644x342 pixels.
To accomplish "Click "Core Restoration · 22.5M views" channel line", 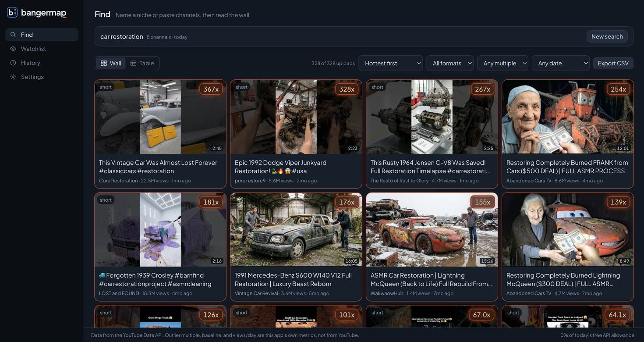I will [145, 181].
